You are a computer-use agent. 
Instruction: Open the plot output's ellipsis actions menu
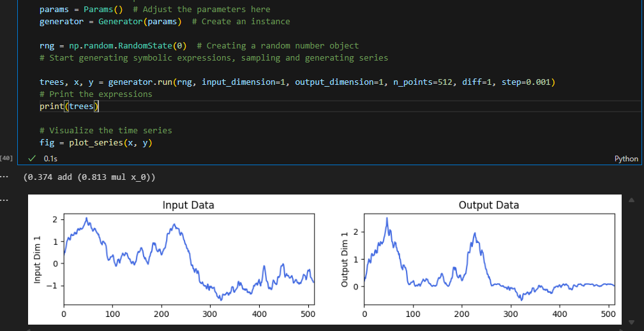point(5,200)
